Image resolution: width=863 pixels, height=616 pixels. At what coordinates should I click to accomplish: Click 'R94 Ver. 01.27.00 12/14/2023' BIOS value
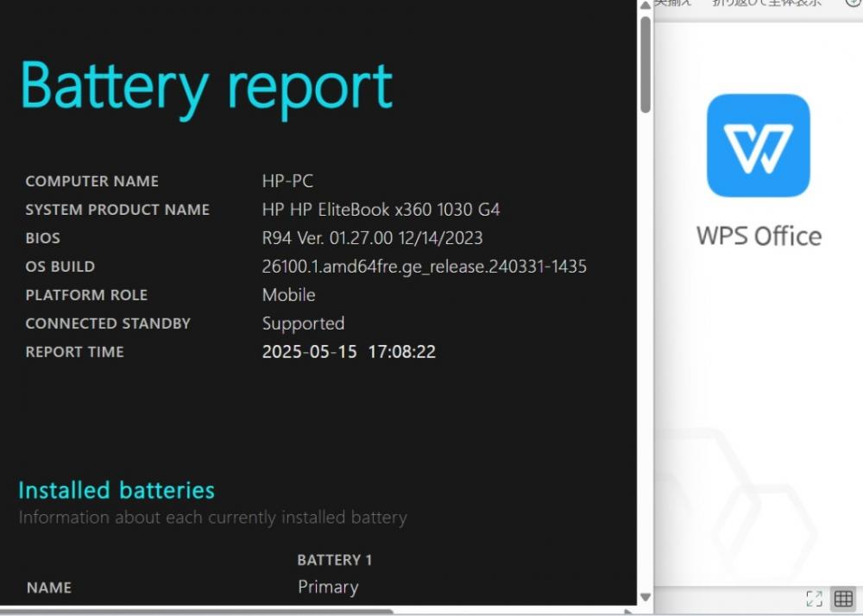point(372,238)
